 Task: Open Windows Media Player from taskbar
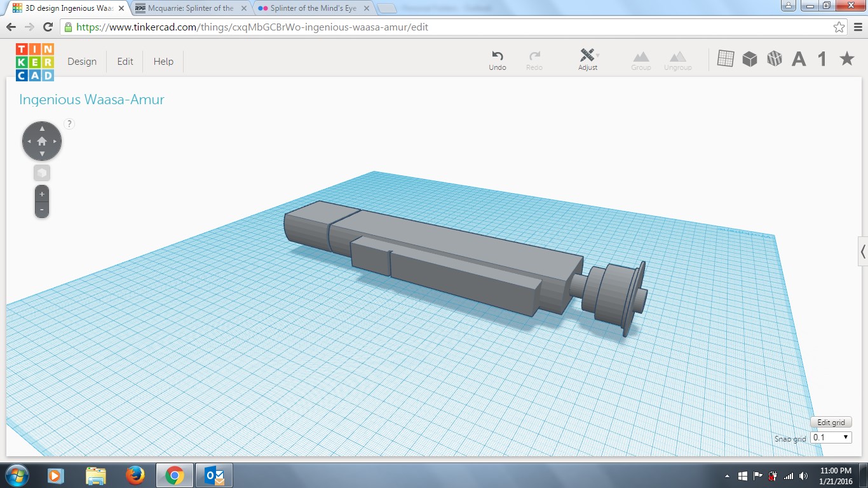(x=55, y=475)
